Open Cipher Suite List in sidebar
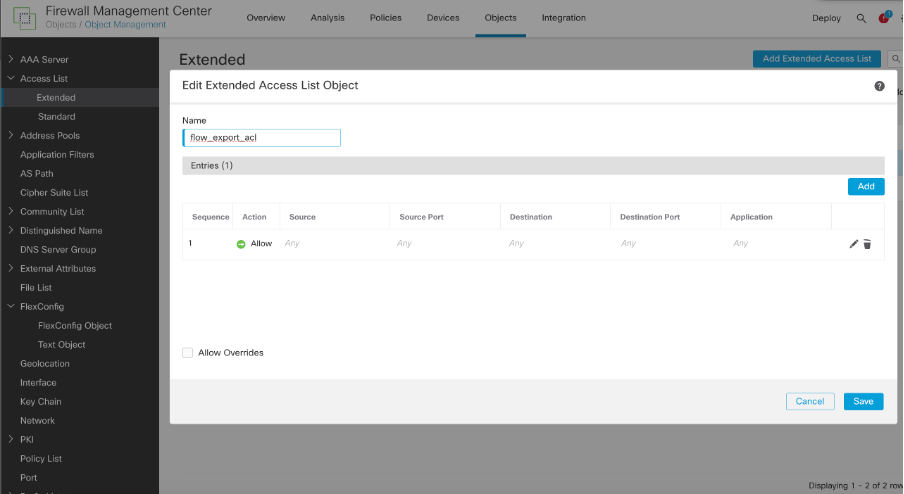Image resolution: width=904 pixels, height=494 pixels. tap(54, 193)
